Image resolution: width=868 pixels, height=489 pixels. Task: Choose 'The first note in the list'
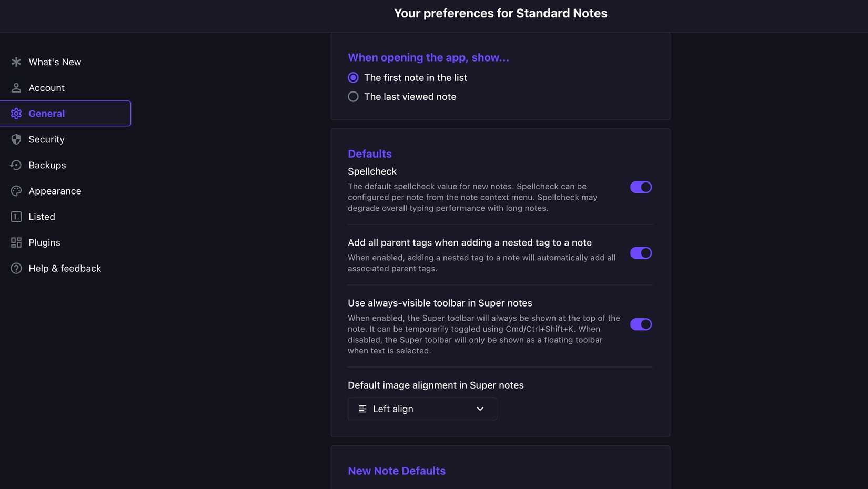(353, 78)
